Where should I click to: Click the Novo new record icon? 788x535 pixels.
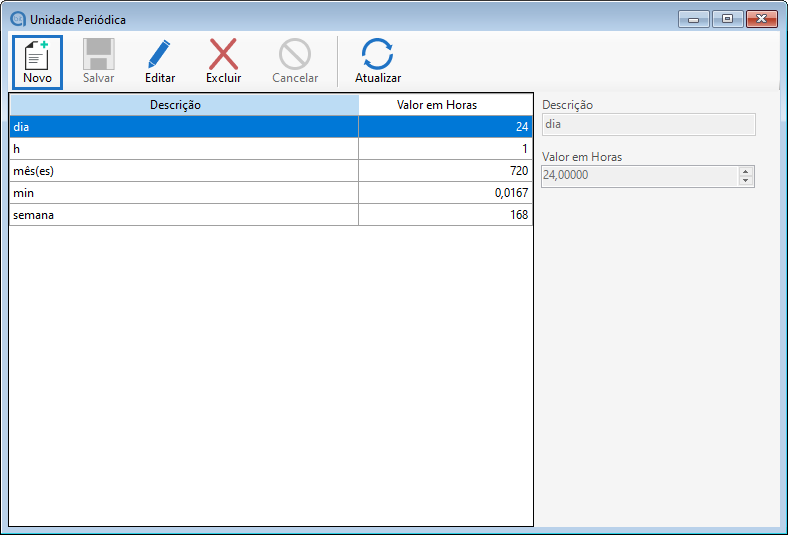click(37, 54)
